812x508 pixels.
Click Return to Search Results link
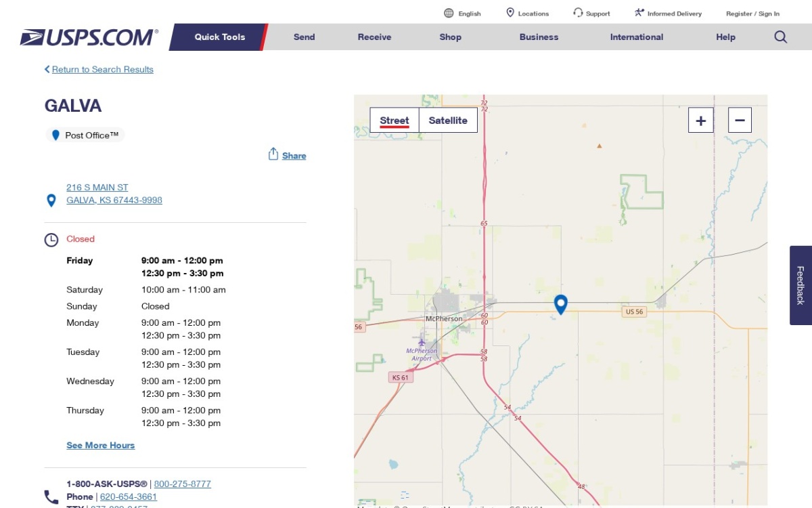pyautogui.click(x=103, y=69)
